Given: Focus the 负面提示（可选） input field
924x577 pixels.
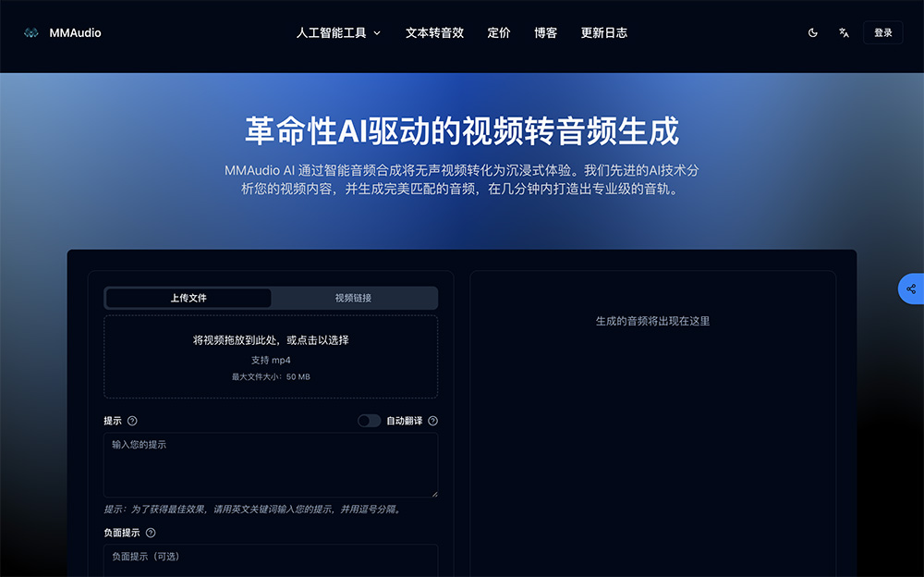Looking at the screenshot, I should [x=271, y=560].
